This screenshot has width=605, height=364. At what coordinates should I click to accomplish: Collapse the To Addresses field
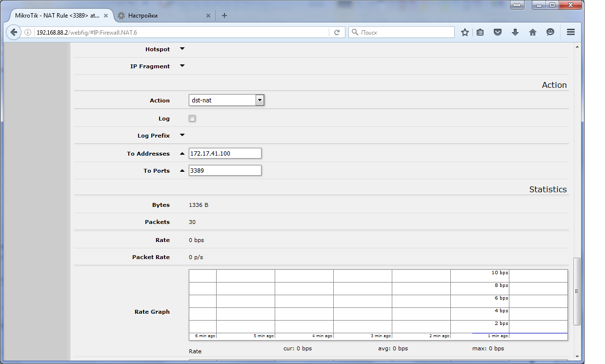point(182,153)
